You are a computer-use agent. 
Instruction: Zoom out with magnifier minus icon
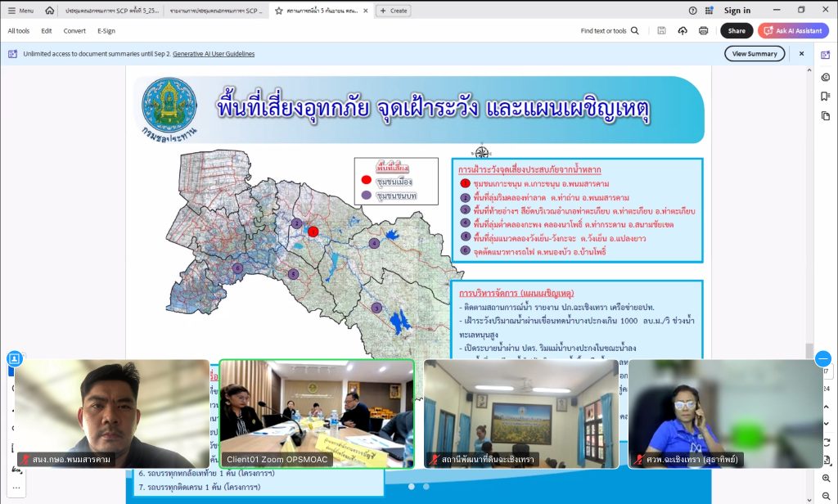[827, 496]
